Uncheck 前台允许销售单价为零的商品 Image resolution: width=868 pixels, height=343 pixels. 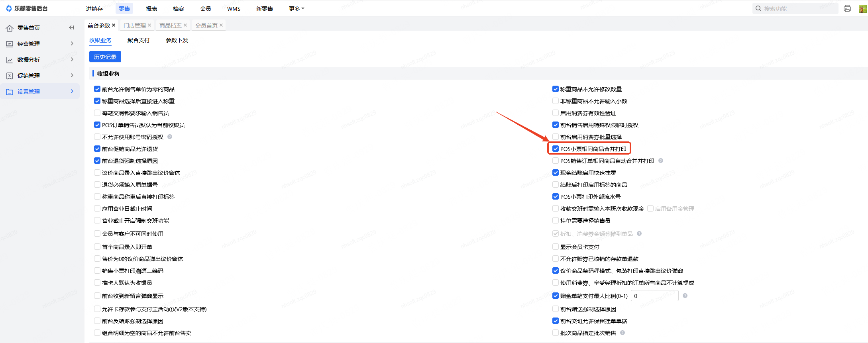97,89
